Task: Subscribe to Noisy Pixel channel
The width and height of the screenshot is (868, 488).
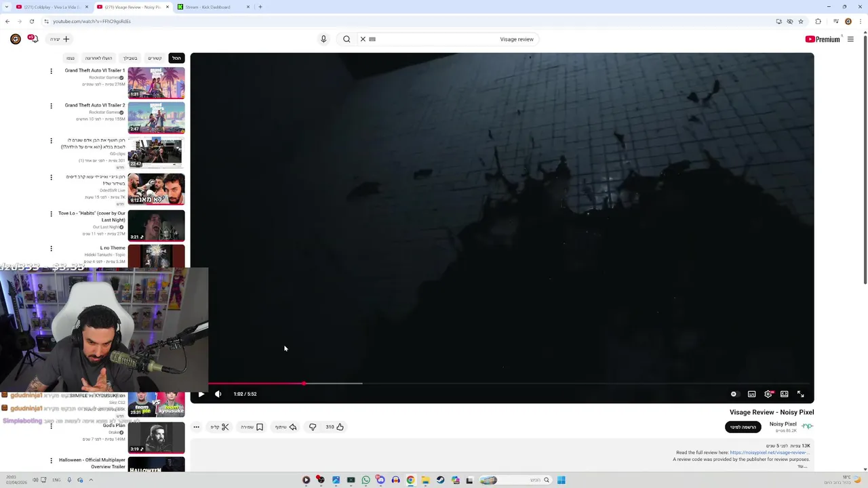Action: click(x=743, y=427)
